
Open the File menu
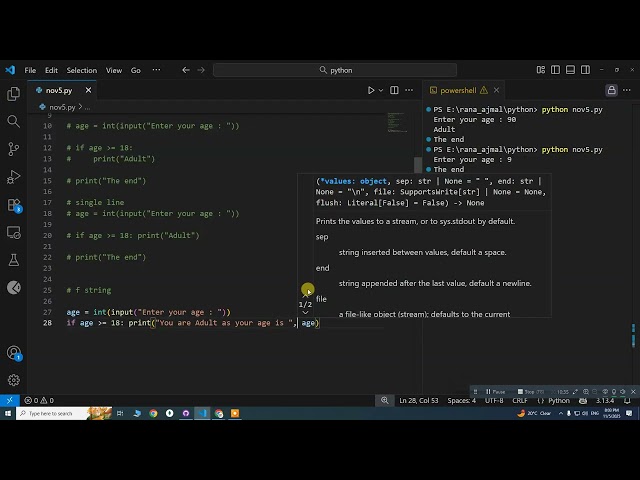(30, 70)
